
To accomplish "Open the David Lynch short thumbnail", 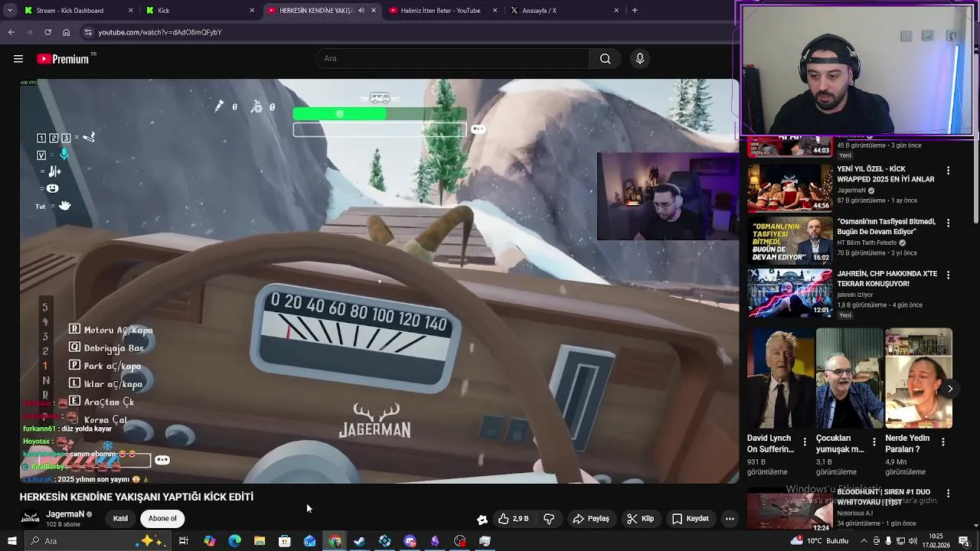I will pos(781,378).
